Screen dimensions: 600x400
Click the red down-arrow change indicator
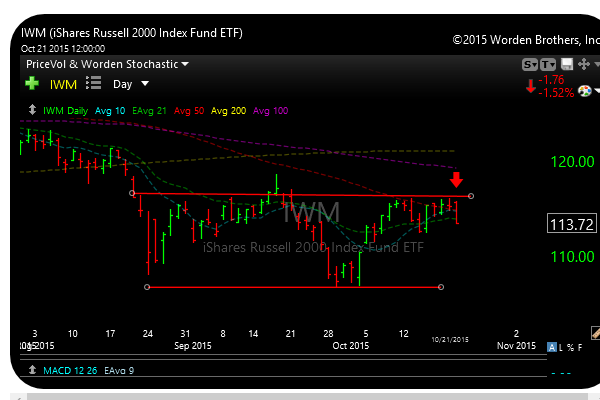(x=530, y=86)
